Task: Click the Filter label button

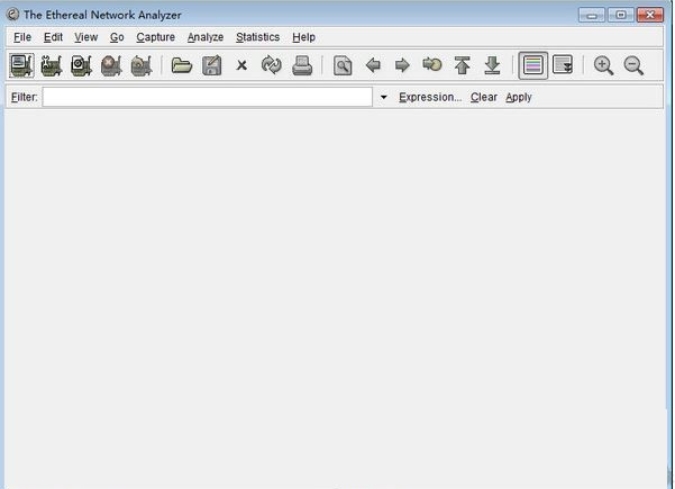Action: (x=24, y=97)
